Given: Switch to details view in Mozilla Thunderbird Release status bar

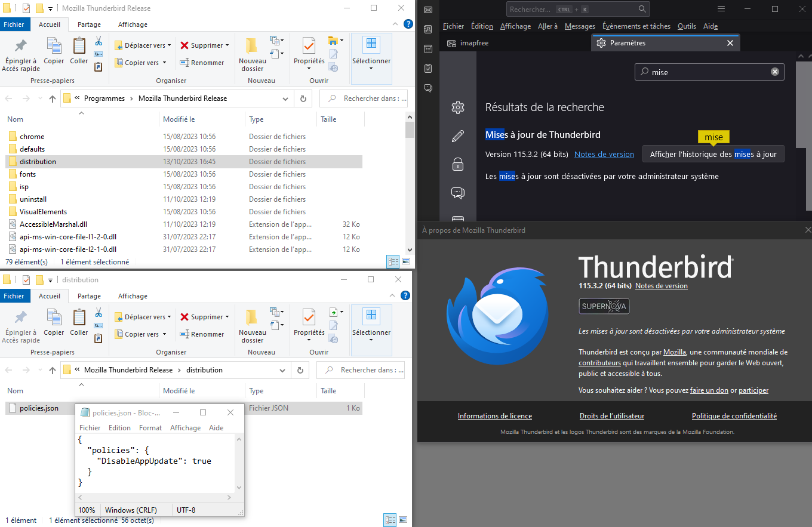Looking at the screenshot, I should pyautogui.click(x=393, y=261).
